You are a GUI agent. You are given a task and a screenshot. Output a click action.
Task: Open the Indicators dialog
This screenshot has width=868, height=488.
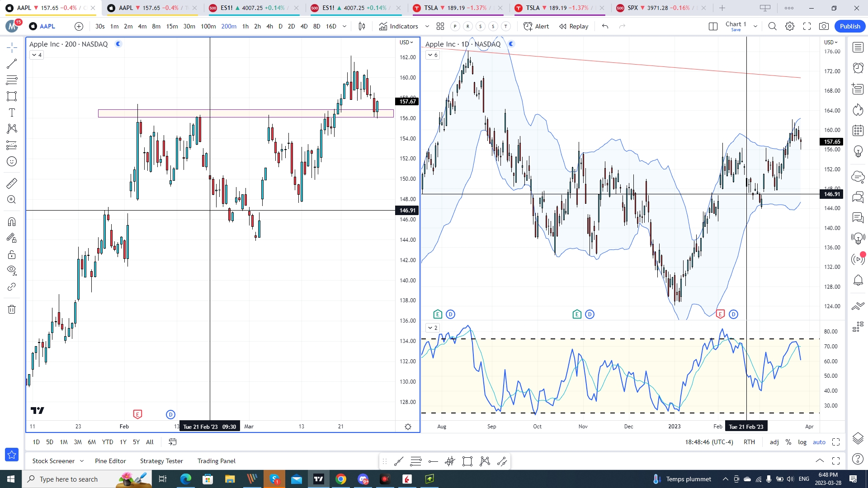pos(399,26)
